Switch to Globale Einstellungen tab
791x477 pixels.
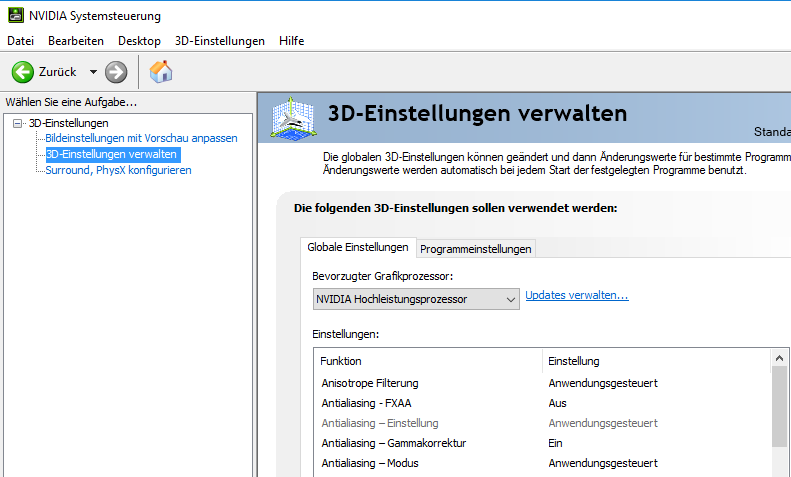tap(358, 247)
